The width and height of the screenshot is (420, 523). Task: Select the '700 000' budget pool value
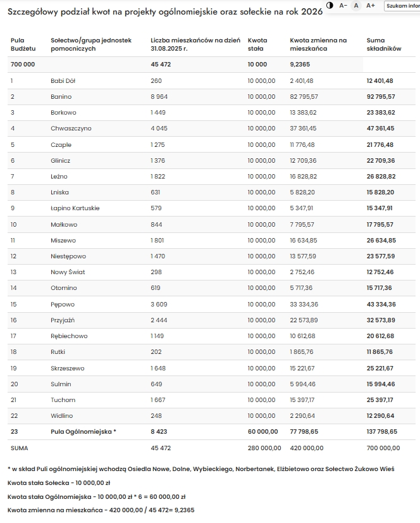tap(23, 65)
